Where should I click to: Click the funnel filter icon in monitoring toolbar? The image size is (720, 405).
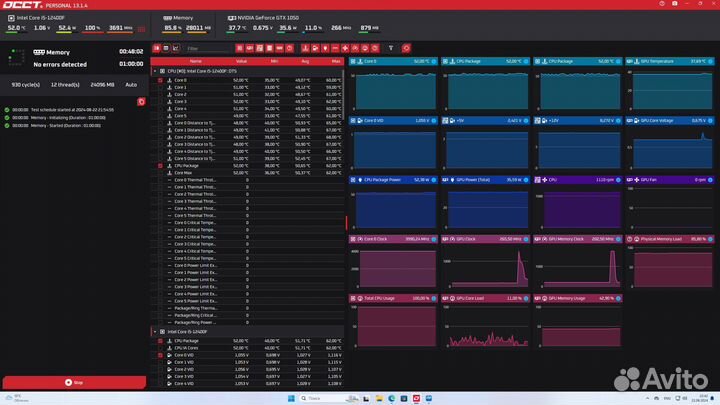(391, 48)
